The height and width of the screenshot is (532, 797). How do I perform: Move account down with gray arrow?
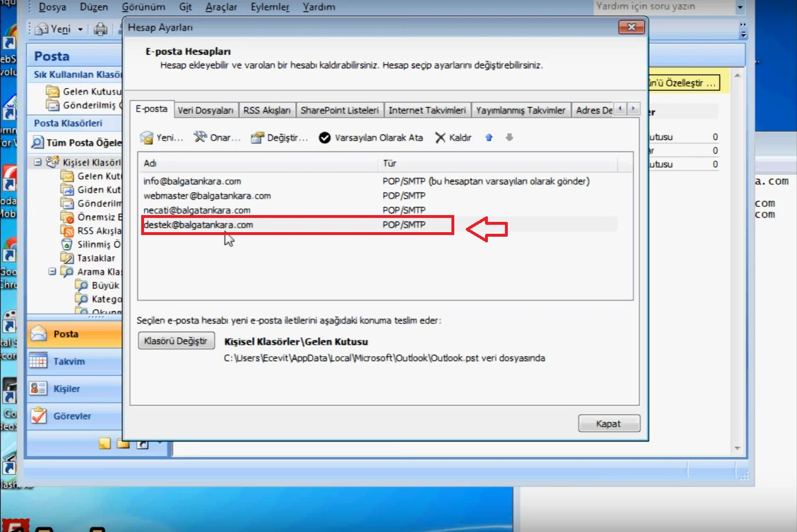coord(510,137)
